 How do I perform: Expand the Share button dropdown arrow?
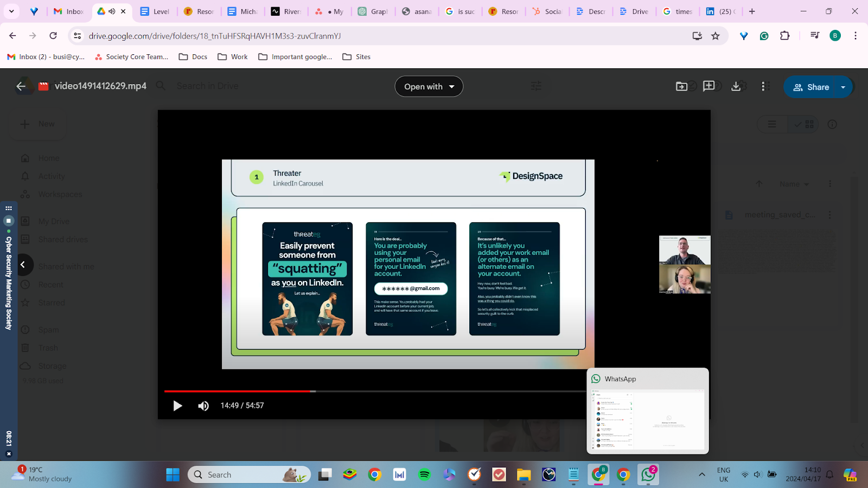[x=843, y=87]
